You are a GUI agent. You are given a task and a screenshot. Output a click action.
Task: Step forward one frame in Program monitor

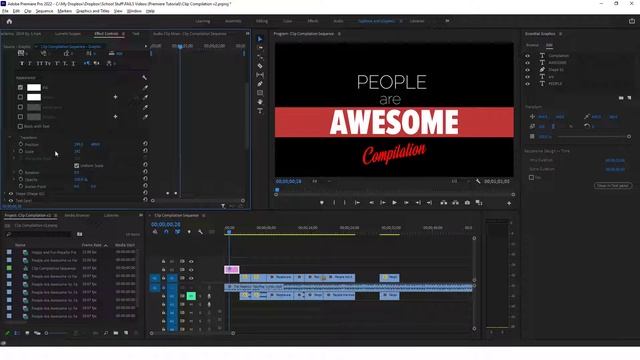click(406, 202)
